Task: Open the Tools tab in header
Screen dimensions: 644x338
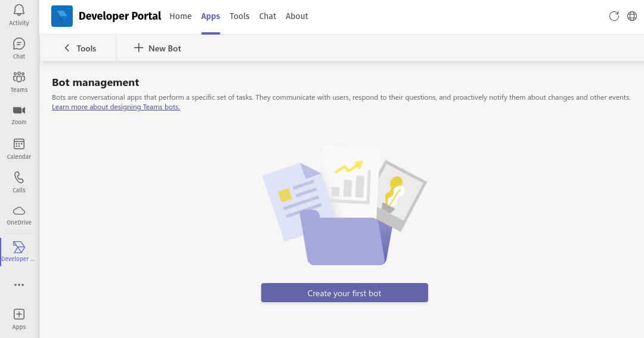Action: pyautogui.click(x=240, y=16)
